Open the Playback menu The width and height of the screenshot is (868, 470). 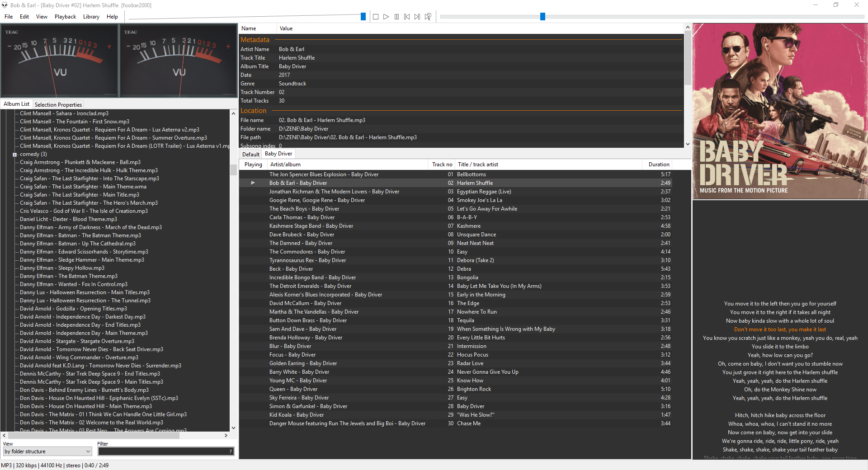[66, 17]
